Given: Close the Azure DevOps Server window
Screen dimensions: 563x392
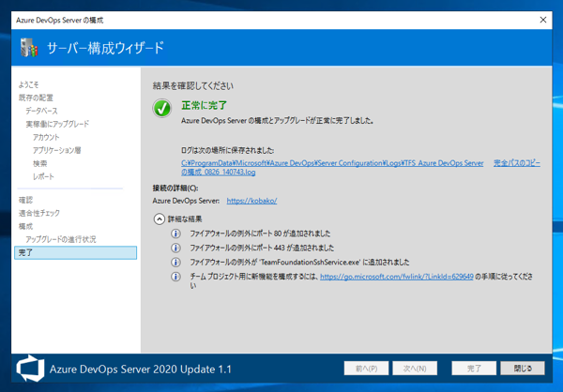Looking at the screenshot, I should [543, 20].
